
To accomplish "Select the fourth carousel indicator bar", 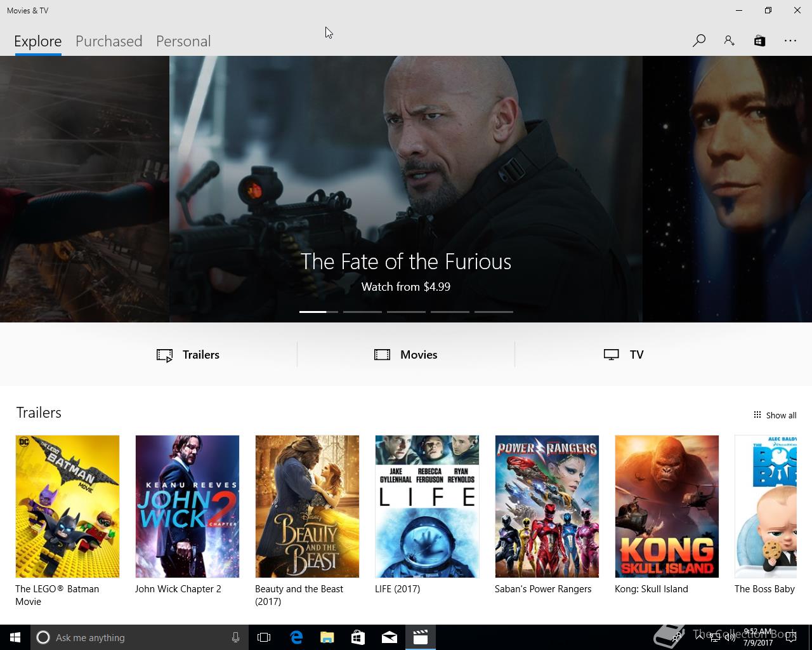I will 450,312.
